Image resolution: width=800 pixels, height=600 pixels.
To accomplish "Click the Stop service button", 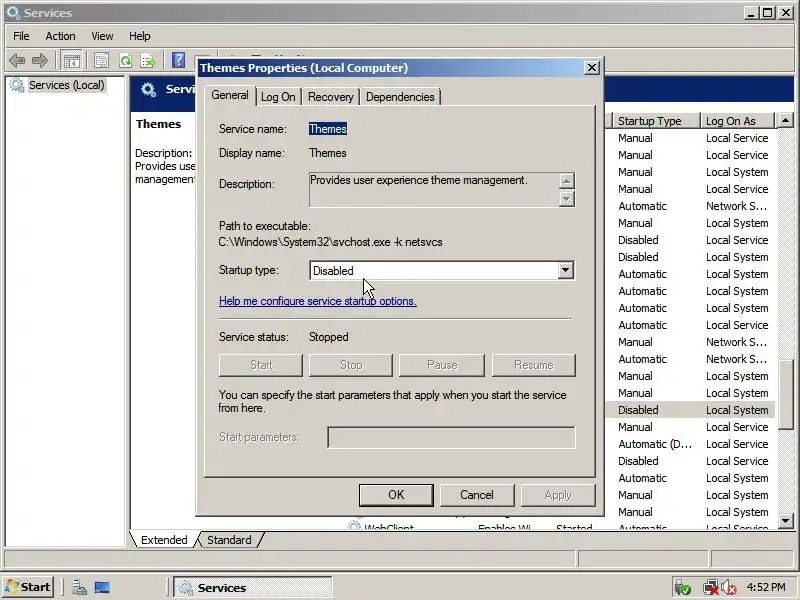I will click(351, 365).
